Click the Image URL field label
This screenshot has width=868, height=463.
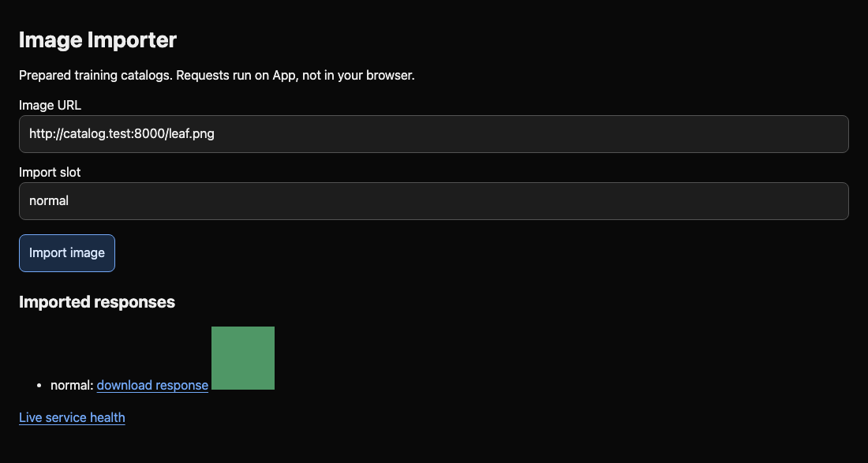51,105
